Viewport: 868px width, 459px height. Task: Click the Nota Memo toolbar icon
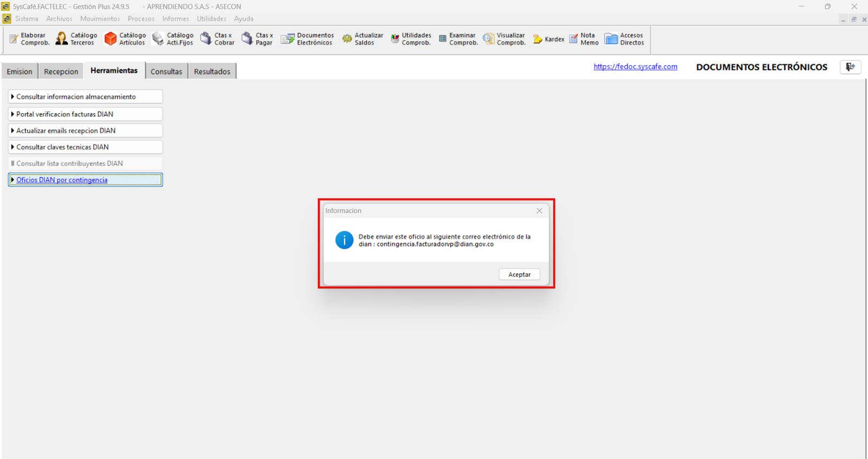tap(573, 39)
